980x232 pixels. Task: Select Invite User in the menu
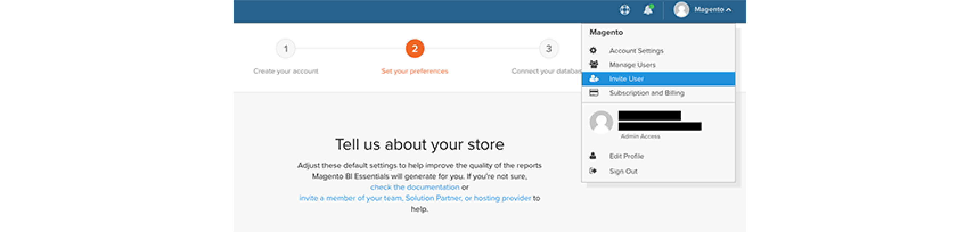pyautogui.click(x=658, y=79)
